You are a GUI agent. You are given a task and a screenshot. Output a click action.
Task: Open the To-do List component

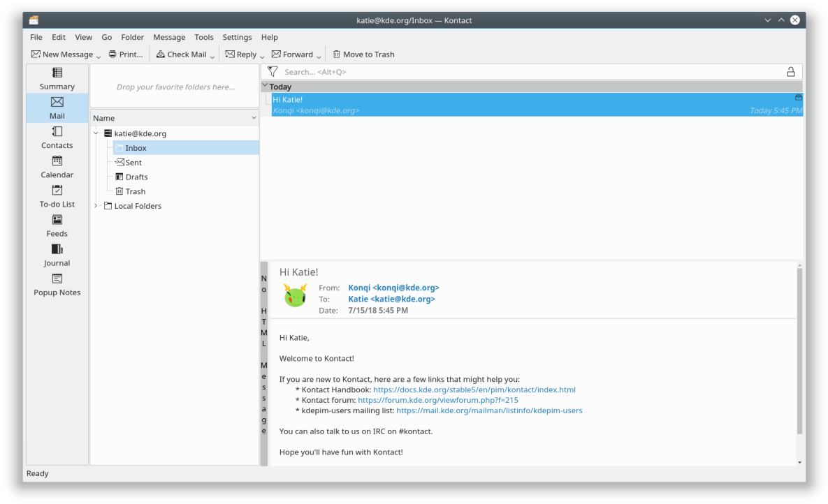[x=57, y=196]
